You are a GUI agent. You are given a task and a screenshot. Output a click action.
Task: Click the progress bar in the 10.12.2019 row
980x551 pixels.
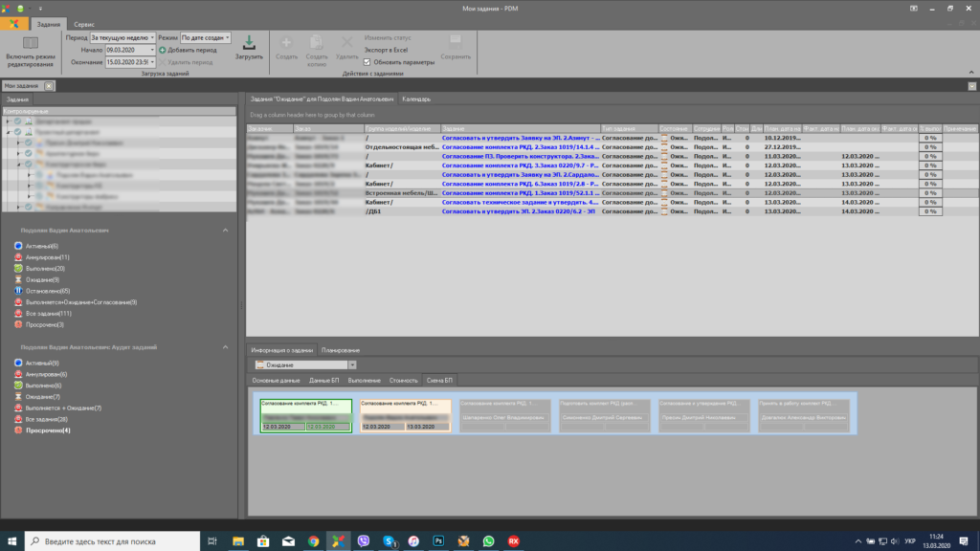tap(930, 138)
